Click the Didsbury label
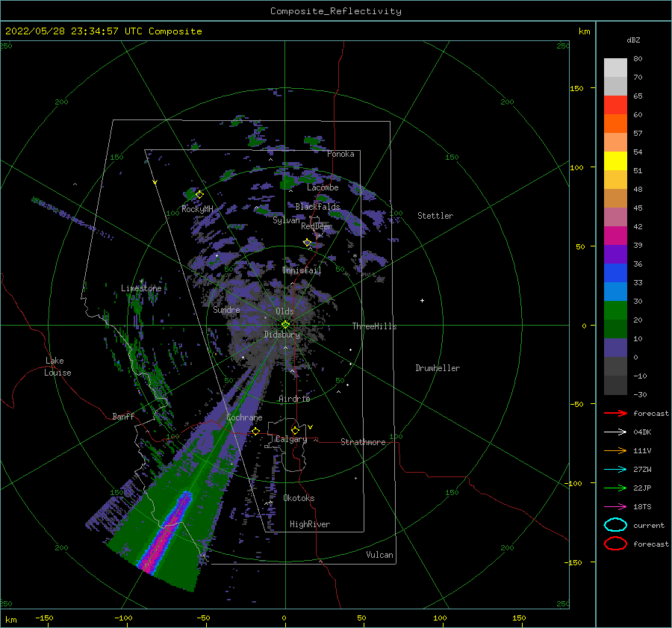This screenshot has height=628, width=672. (282, 335)
